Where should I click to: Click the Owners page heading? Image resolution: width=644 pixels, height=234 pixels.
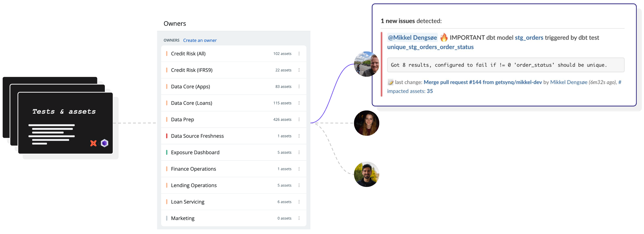[x=175, y=23]
